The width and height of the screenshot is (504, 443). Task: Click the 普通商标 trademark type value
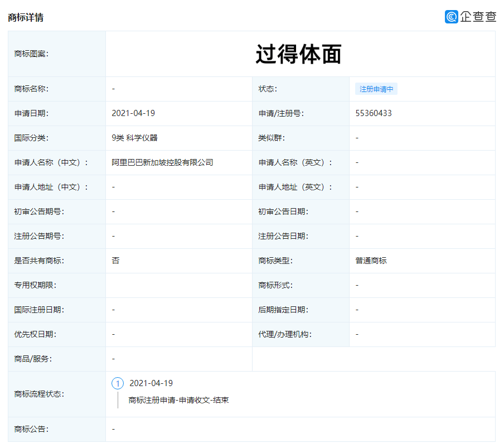(x=371, y=261)
